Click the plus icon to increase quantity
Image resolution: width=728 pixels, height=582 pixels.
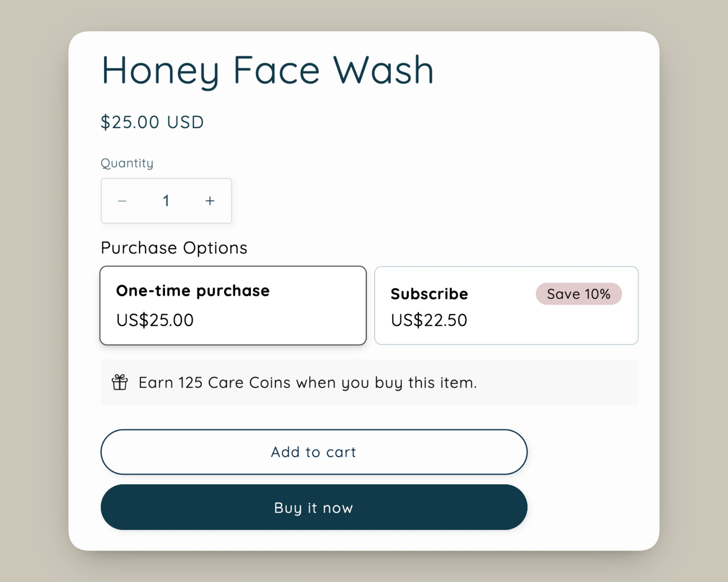coord(210,201)
